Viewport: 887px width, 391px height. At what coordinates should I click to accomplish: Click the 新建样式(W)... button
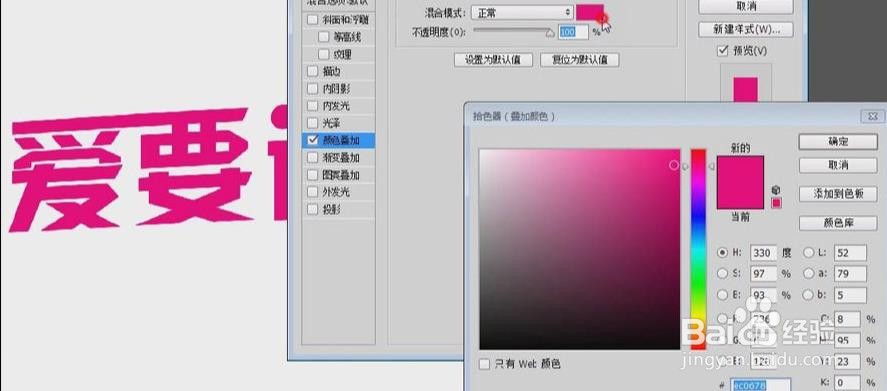click(745, 29)
